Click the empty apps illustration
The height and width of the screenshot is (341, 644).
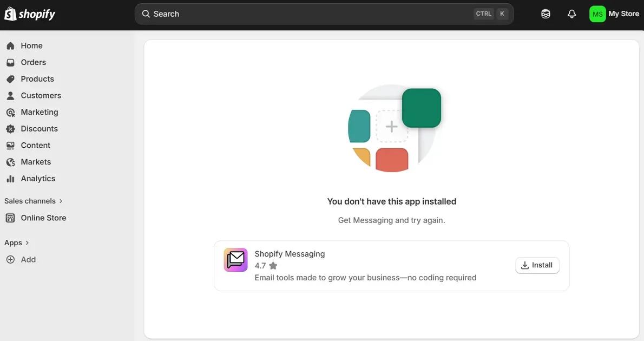pos(395,128)
